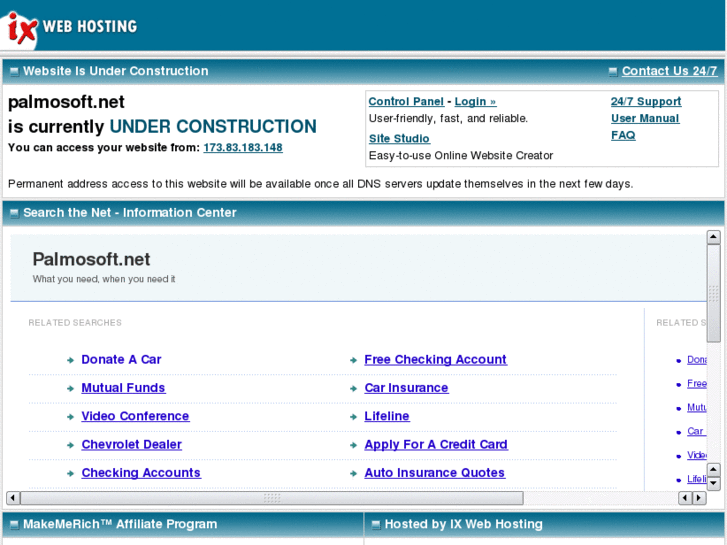The image size is (727, 545).
Task: Click the 'What you need, when you need it' tagline
Action: coord(104,279)
